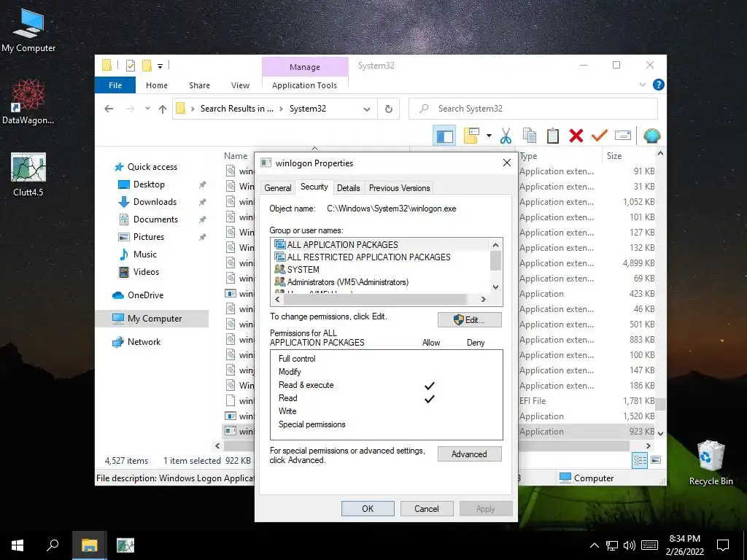Switch to Large icons view in status bar
The height and width of the screenshot is (560, 747).
(656, 460)
